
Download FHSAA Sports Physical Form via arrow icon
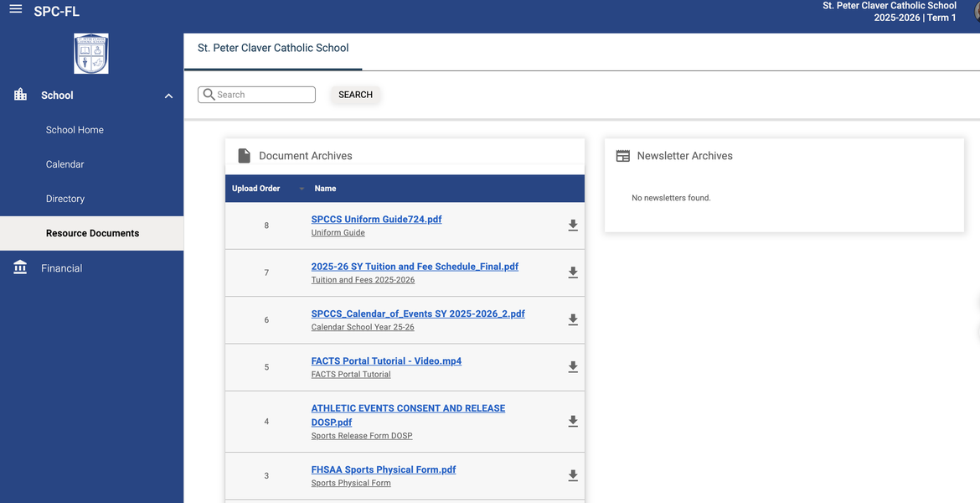573,476
